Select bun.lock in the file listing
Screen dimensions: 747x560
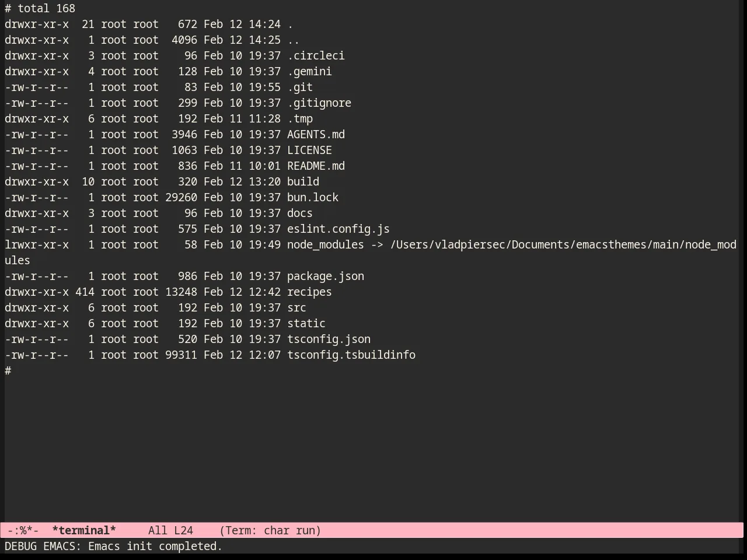[x=313, y=197]
